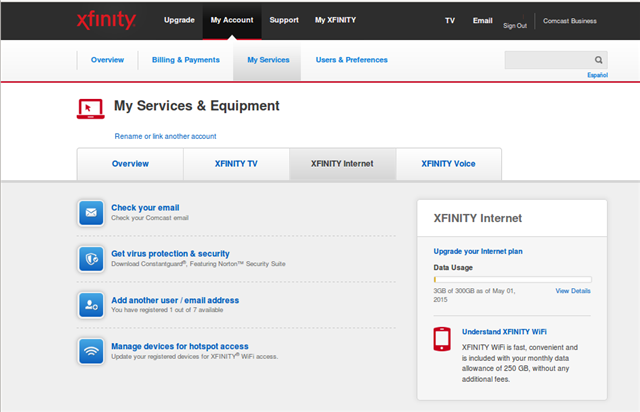Click the WiFi hotspot devices icon
640x412 pixels.
point(91,351)
